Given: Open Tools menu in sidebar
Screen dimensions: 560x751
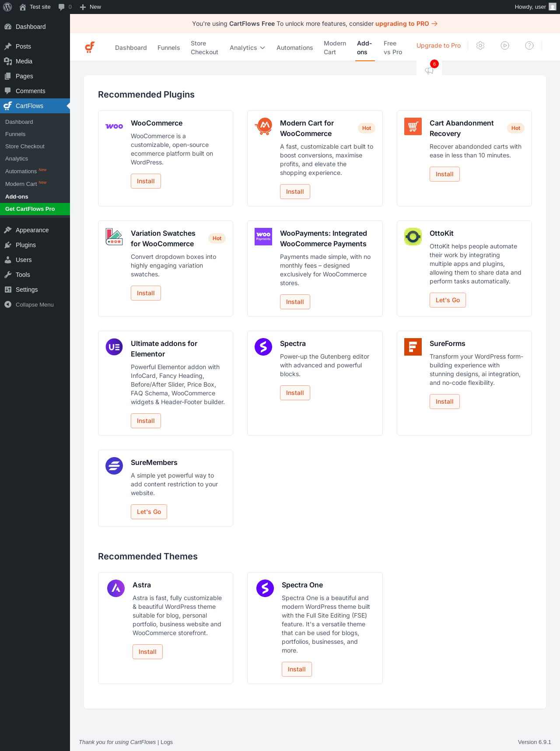Looking at the screenshot, I should (x=35, y=275).
